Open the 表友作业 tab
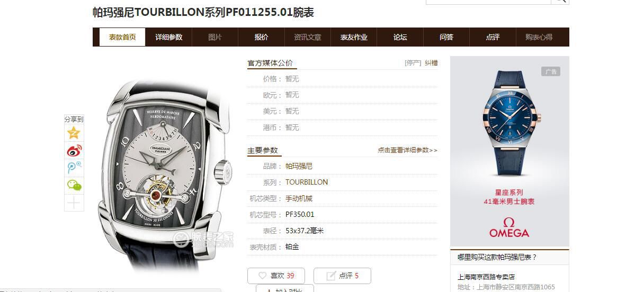 (x=354, y=37)
